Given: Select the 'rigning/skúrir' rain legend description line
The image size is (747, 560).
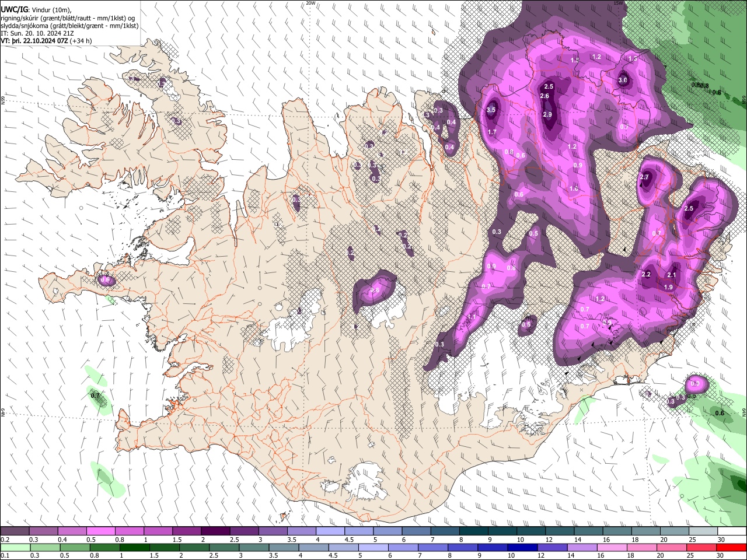Looking at the screenshot, I should coord(68,18).
